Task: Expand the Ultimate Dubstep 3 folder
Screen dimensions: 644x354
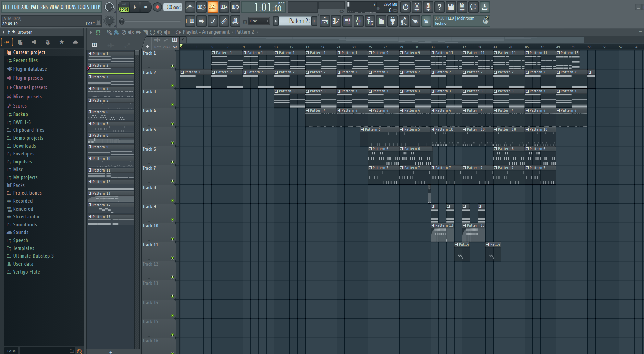Action: click(30, 256)
